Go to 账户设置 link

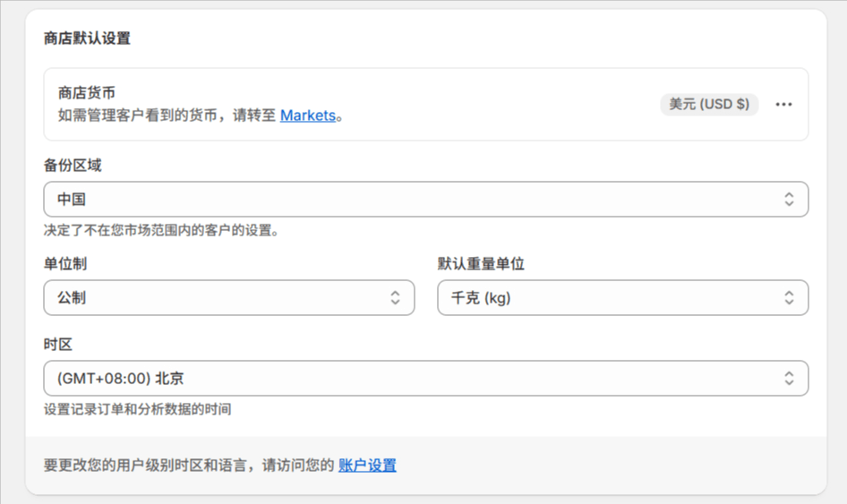click(x=367, y=466)
